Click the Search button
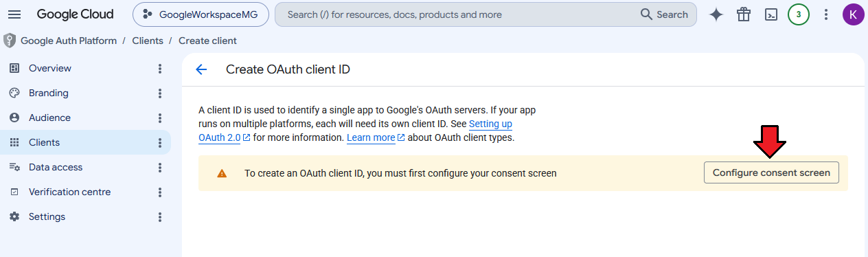 [664, 14]
